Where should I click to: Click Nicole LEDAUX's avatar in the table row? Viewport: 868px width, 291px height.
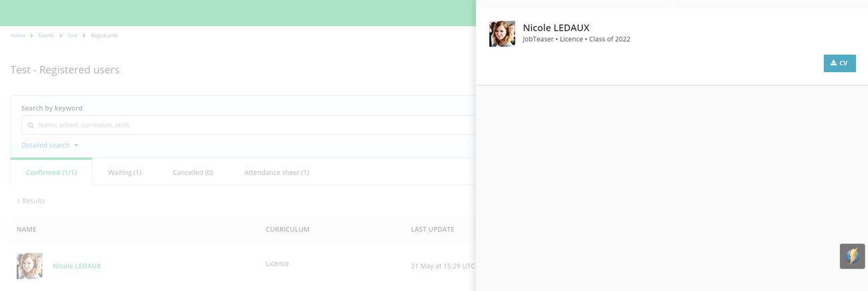tap(29, 266)
